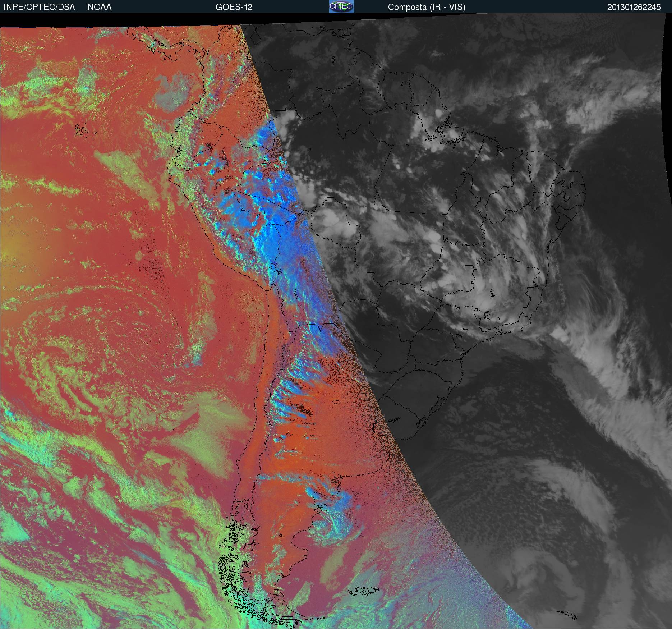Screen dimensions: 672x629
Task: Click the GOES-12 satellite label
Action: click(x=234, y=7)
